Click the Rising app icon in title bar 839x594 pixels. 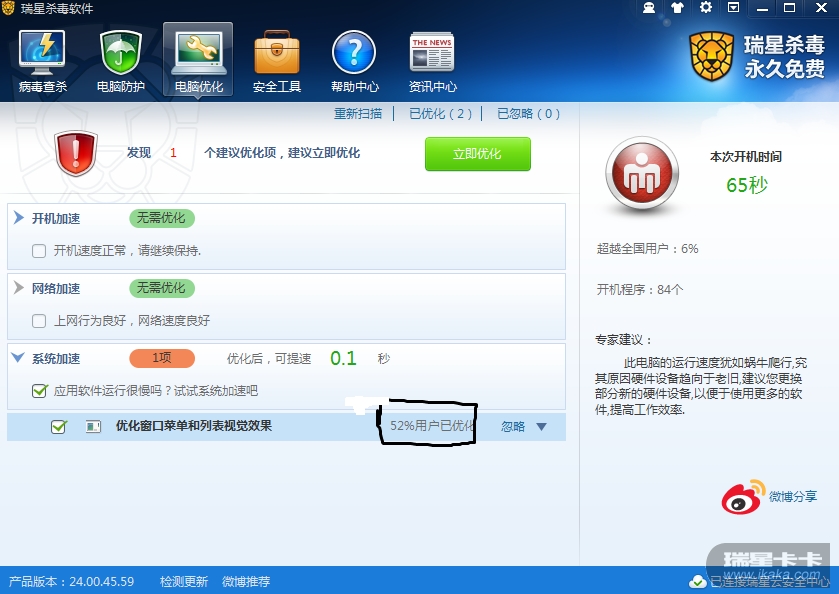[x=8, y=8]
